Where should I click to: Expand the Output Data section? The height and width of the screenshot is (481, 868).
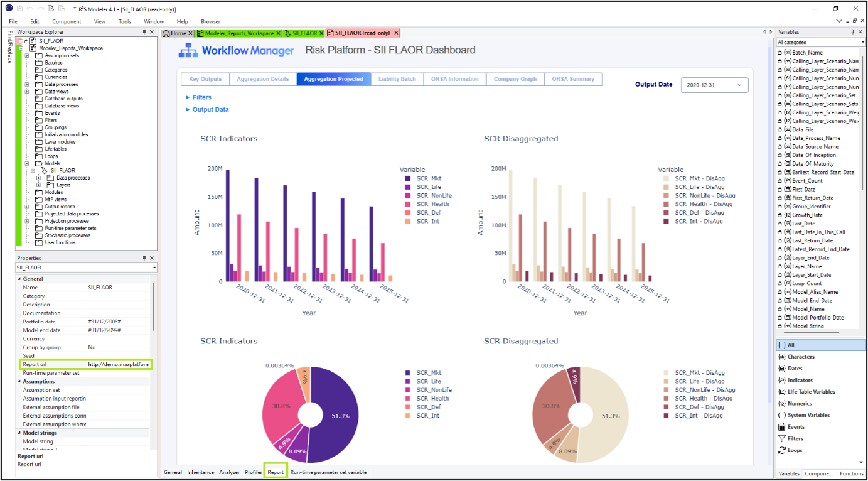point(207,109)
